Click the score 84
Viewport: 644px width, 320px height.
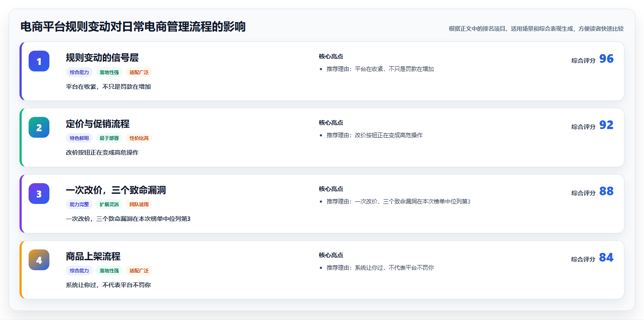(x=606, y=258)
